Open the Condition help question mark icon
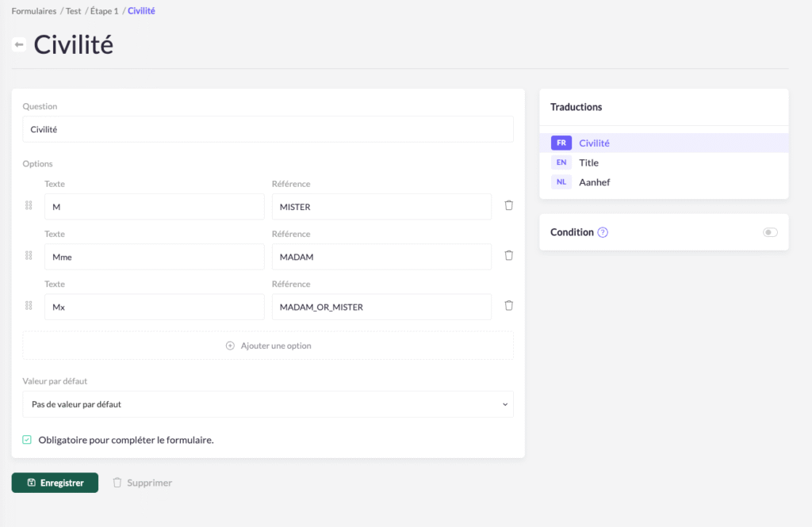 603,232
